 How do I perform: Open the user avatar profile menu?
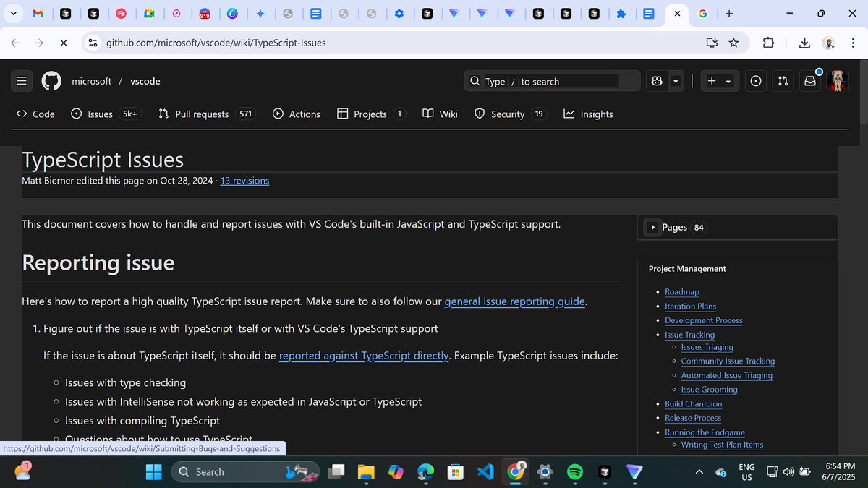tap(838, 81)
